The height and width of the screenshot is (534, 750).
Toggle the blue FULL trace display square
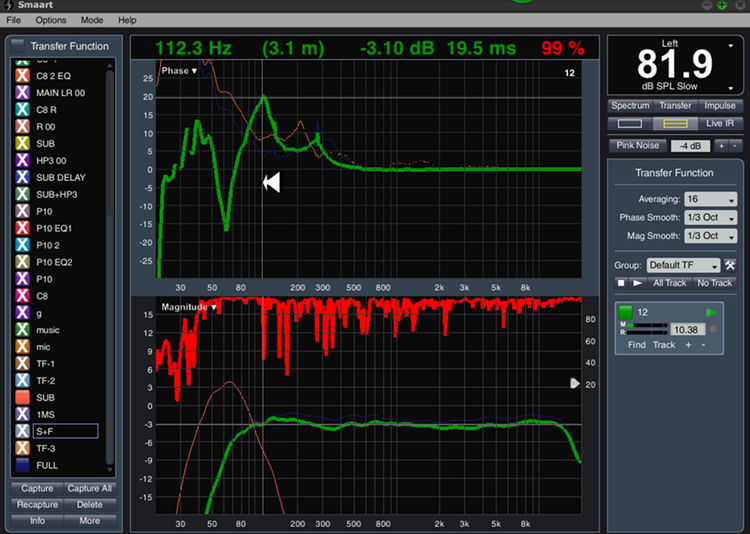coord(22,465)
